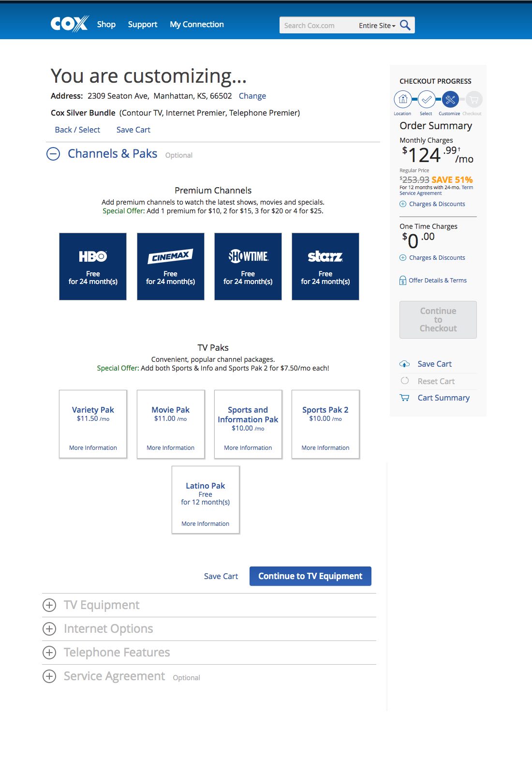Expand the Internet Options section
This screenshot has height=774, width=532.
(49, 629)
